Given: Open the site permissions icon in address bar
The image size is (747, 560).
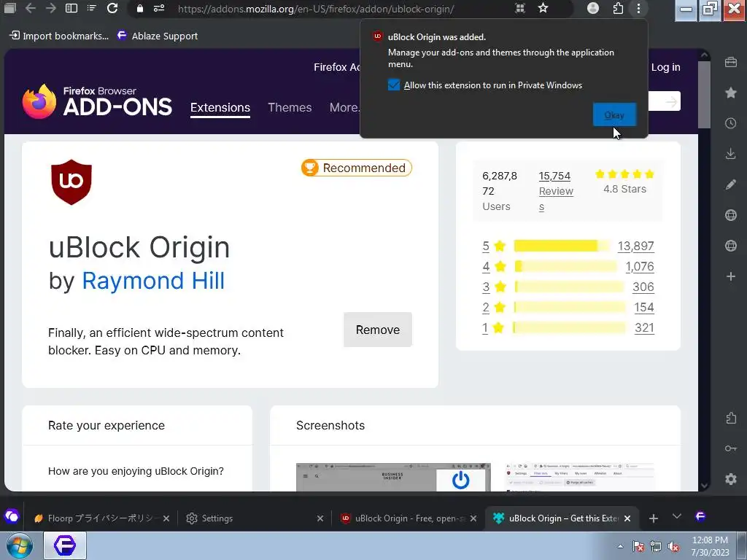Looking at the screenshot, I should [x=159, y=8].
